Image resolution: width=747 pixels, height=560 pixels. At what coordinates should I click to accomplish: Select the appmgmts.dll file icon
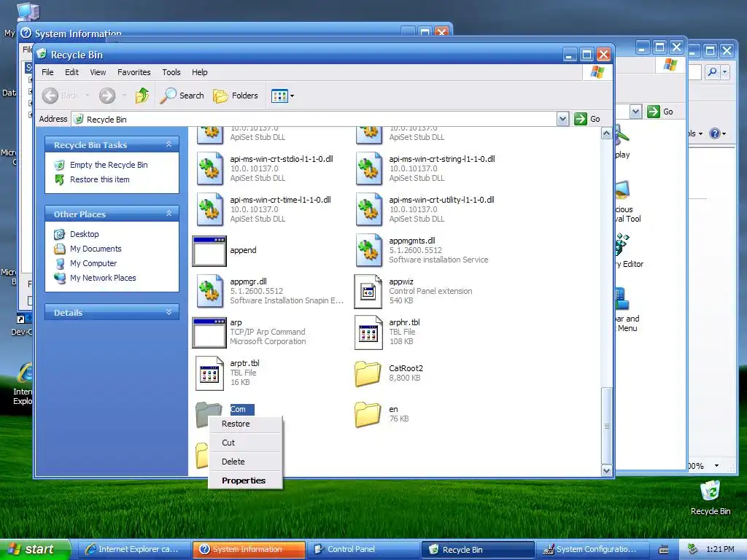point(368,251)
